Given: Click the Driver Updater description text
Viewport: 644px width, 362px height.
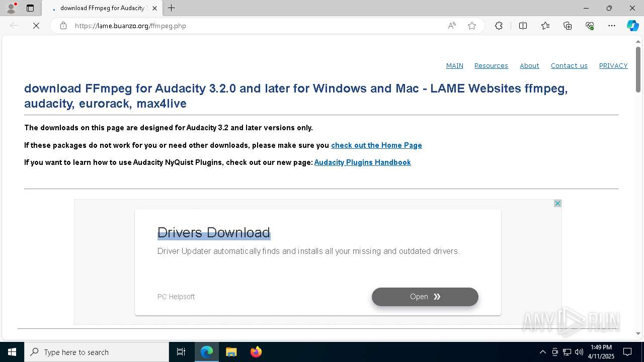Looking at the screenshot, I should coord(308,251).
